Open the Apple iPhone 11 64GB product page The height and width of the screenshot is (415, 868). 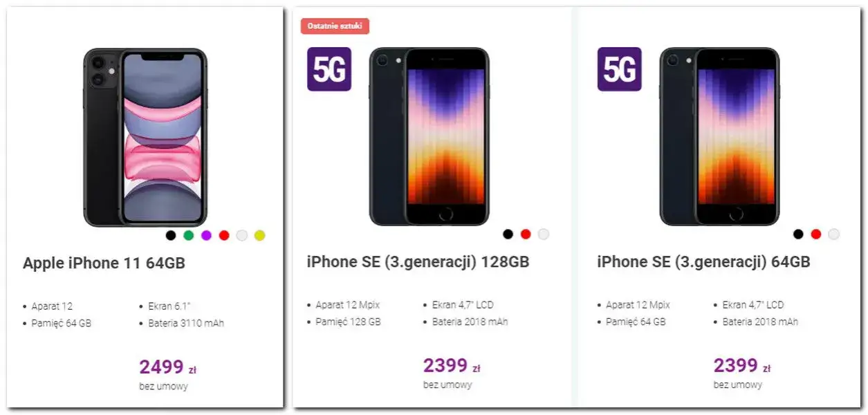pyautogui.click(x=104, y=263)
